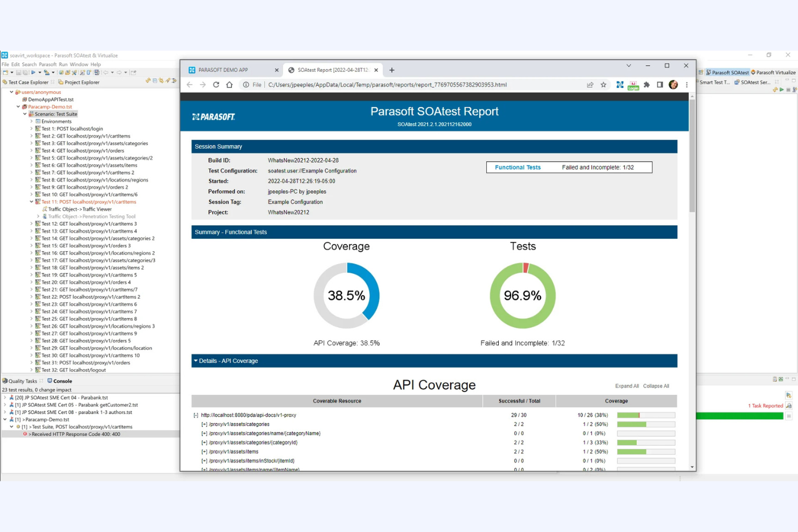Viewport: 798px width, 532px height.
Task: Open the Run dropdown arrow in the toolbar
Action: coord(40,72)
